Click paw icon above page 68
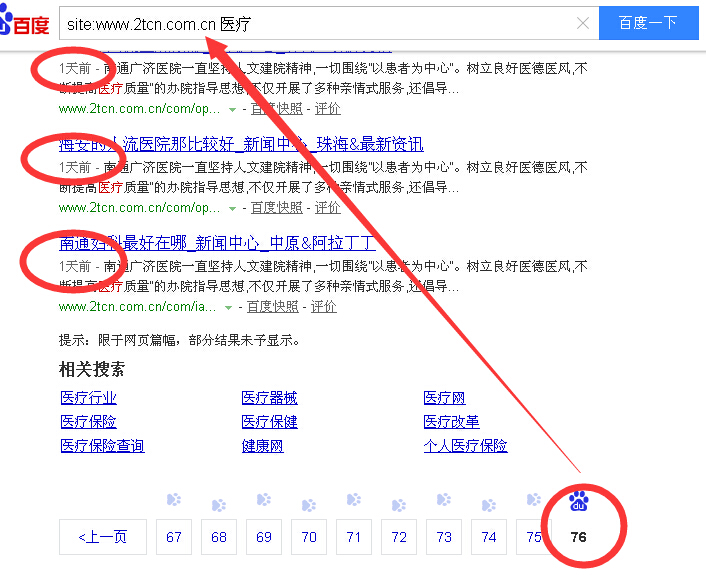706x584 pixels. (x=219, y=505)
